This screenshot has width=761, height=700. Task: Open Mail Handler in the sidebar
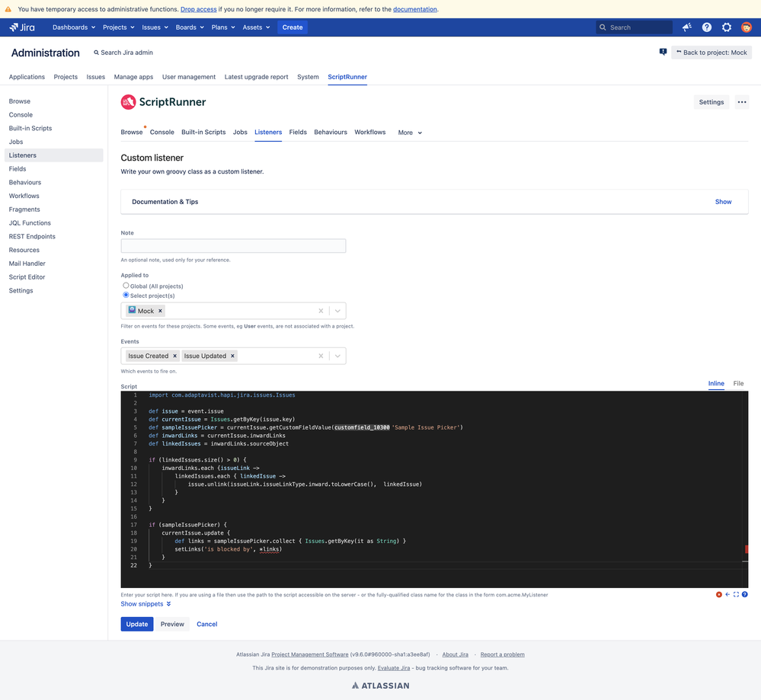(x=27, y=264)
